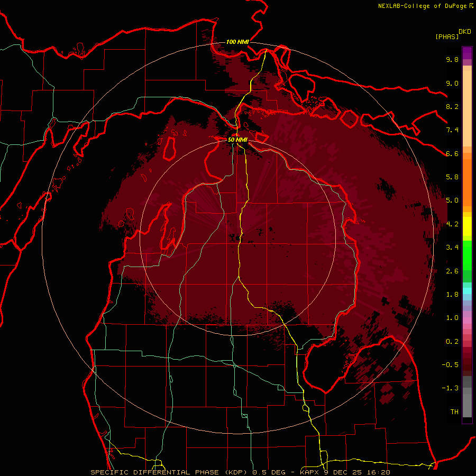The height and width of the screenshot is (476, 476).
Task: Click the 50 NMI range ring label
Action: (x=237, y=140)
